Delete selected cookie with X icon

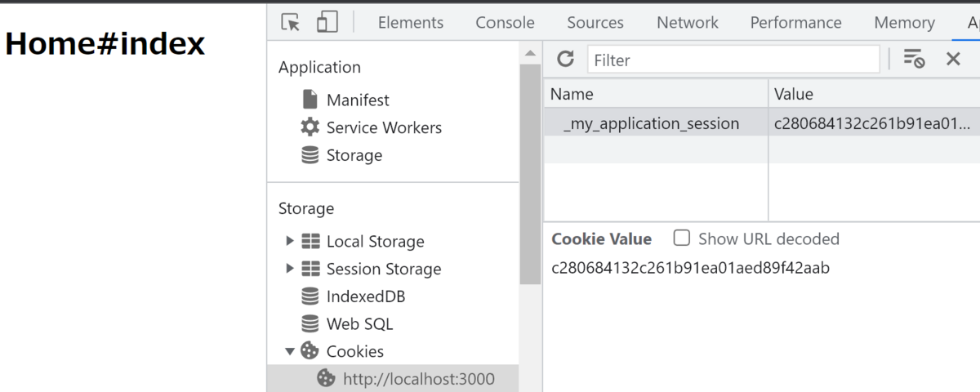click(x=953, y=59)
